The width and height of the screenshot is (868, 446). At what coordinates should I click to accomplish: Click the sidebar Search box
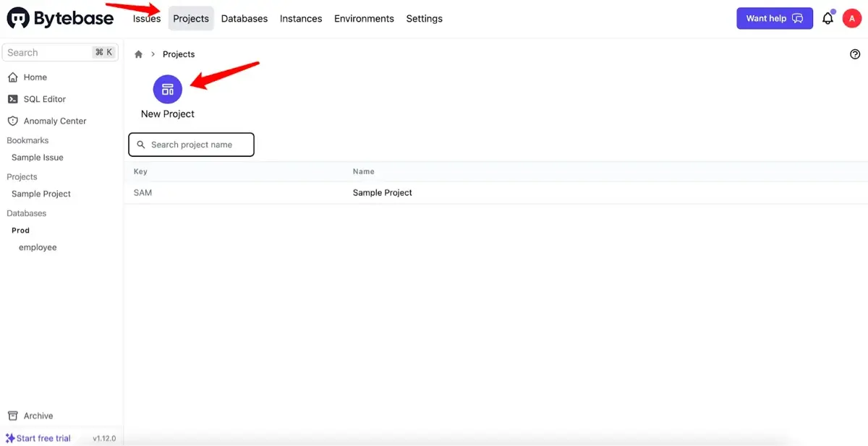pyautogui.click(x=48, y=53)
